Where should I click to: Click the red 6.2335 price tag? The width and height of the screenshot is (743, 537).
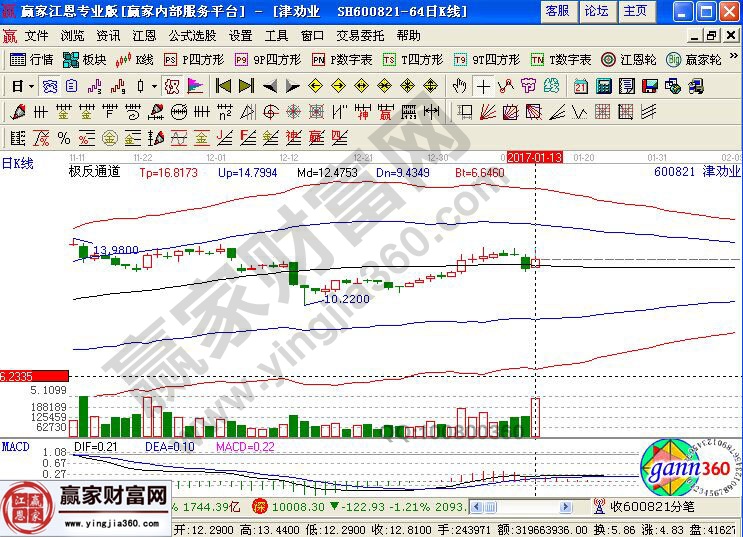(x=34, y=376)
